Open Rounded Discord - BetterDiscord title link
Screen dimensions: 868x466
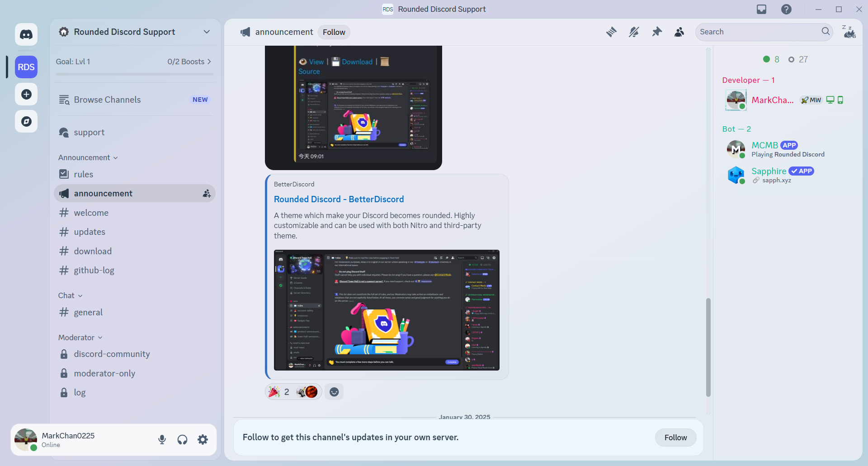coord(339,199)
